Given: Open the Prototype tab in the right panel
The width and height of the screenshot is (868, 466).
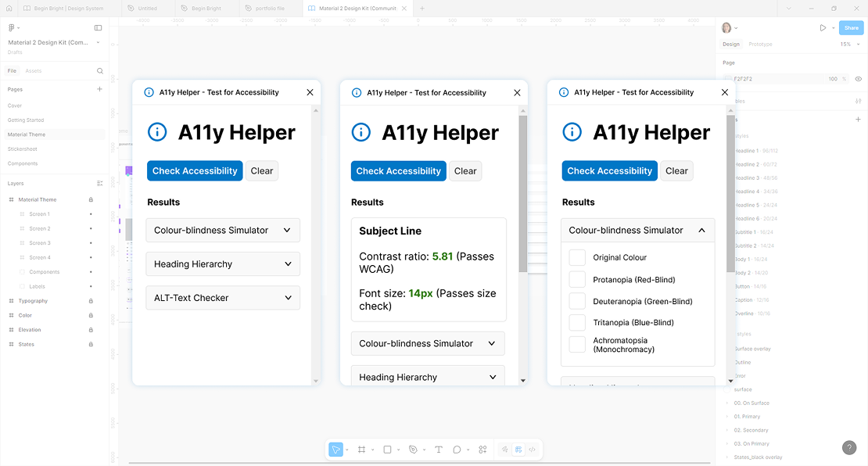Looking at the screenshot, I should click(760, 45).
